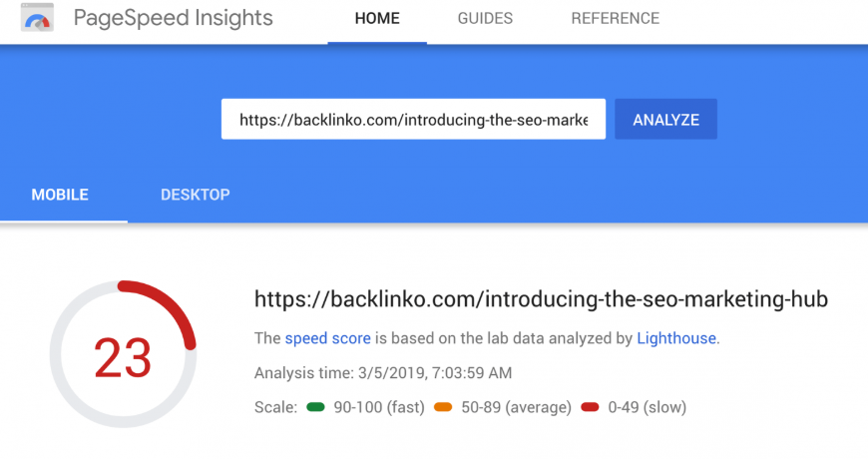
Task: Click the 90-100 (fast) scale label
Action: point(379,407)
